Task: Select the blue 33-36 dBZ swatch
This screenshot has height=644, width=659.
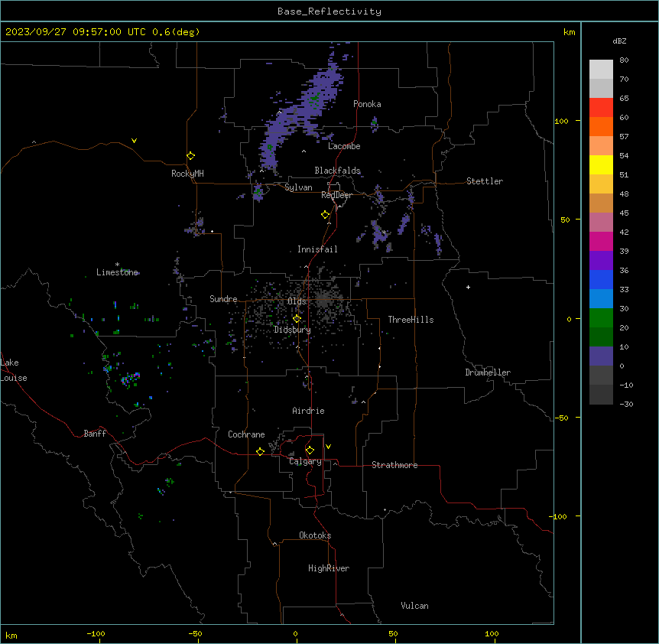Action: (x=601, y=279)
